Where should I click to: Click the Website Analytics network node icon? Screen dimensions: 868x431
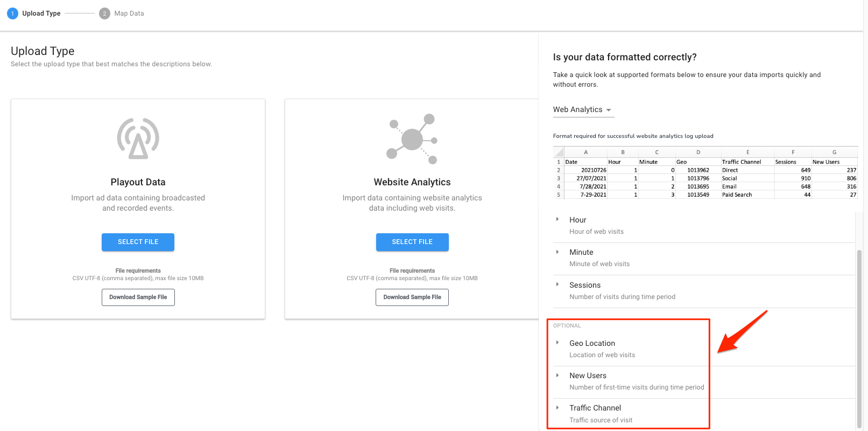[x=412, y=139]
